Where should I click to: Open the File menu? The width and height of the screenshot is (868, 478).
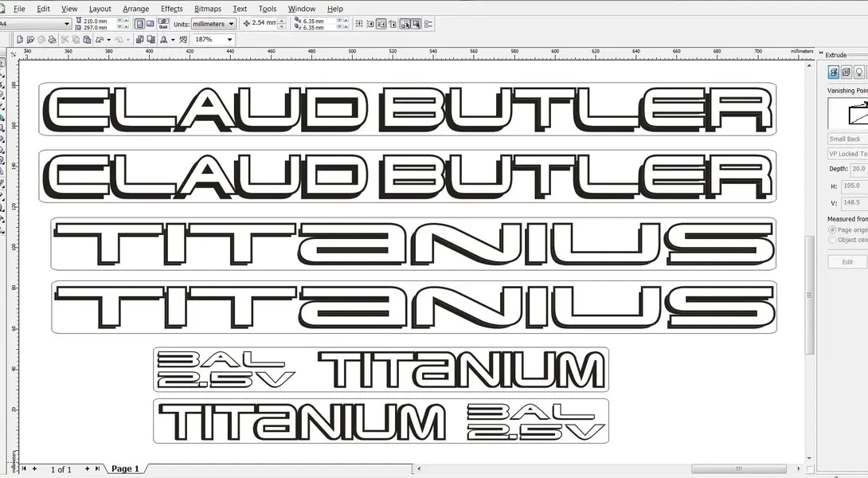19,9
